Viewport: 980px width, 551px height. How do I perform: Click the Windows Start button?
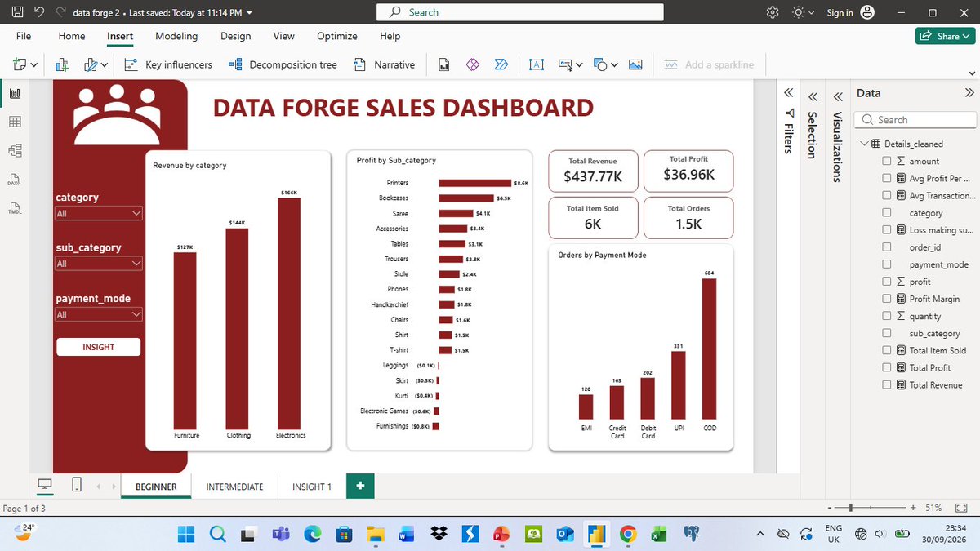click(x=188, y=534)
